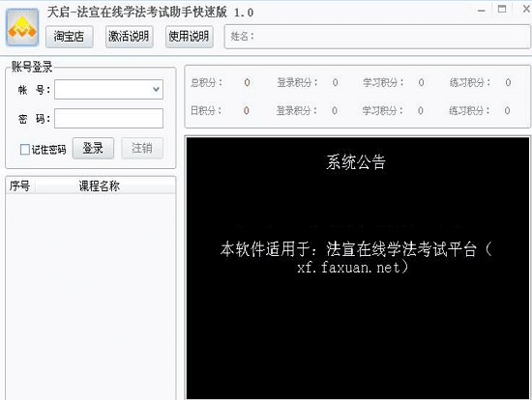Viewport: 532px width, 400px height.
Task: Click the 日积分 daily points label
Action: pos(206,110)
